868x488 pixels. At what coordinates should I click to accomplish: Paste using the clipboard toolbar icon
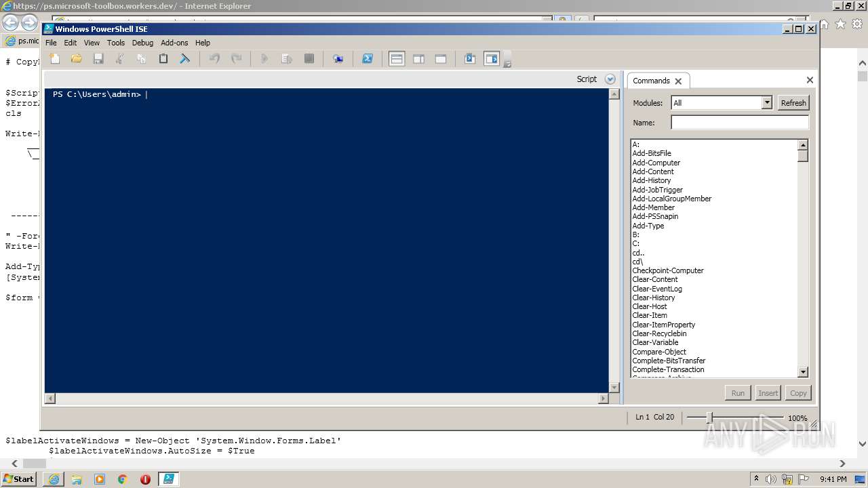click(163, 59)
